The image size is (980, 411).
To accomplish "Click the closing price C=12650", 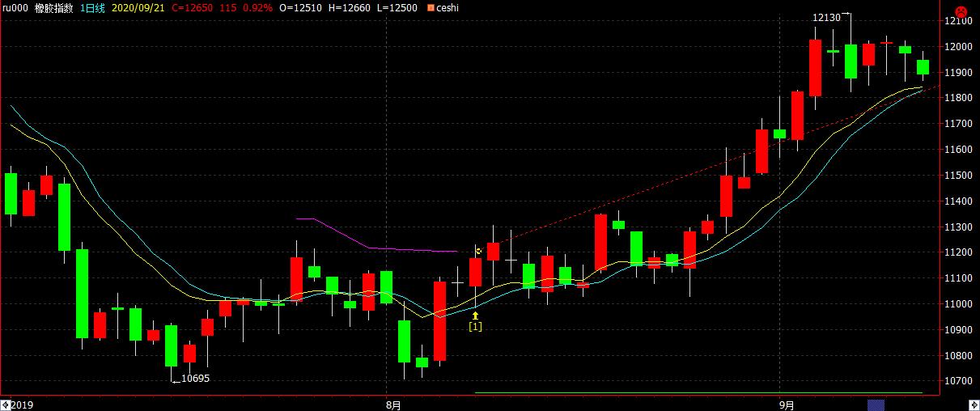I will pos(193,8).
